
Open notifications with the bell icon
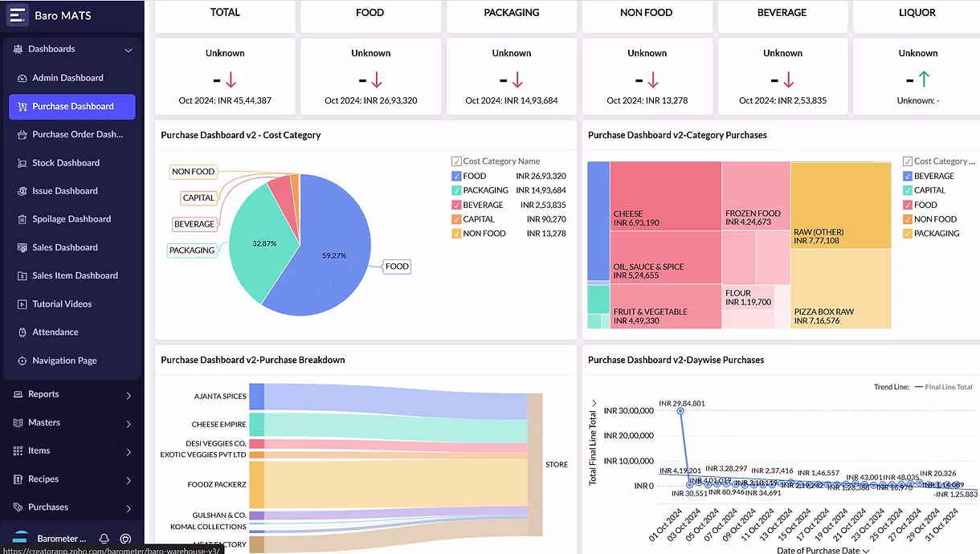coord(104,539)
